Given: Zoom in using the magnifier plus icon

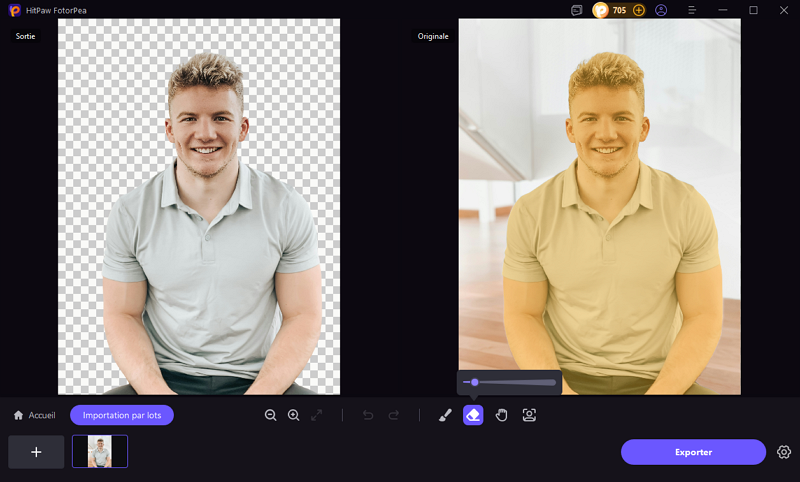Looking at the screenshot, I should pos(293,415).
